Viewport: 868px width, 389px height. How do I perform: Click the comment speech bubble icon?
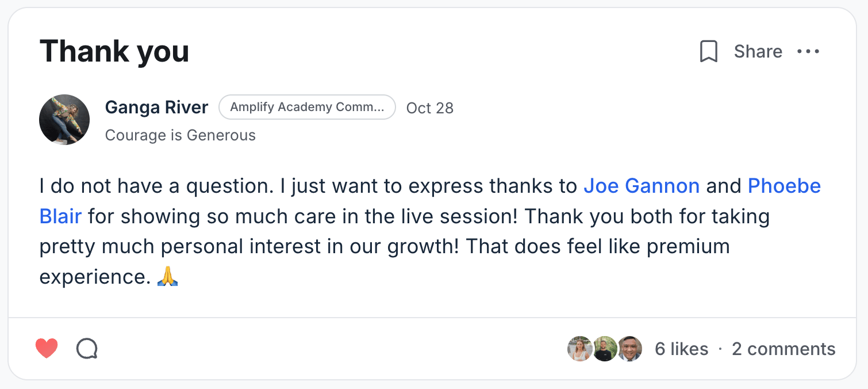[x=87, y=349]
